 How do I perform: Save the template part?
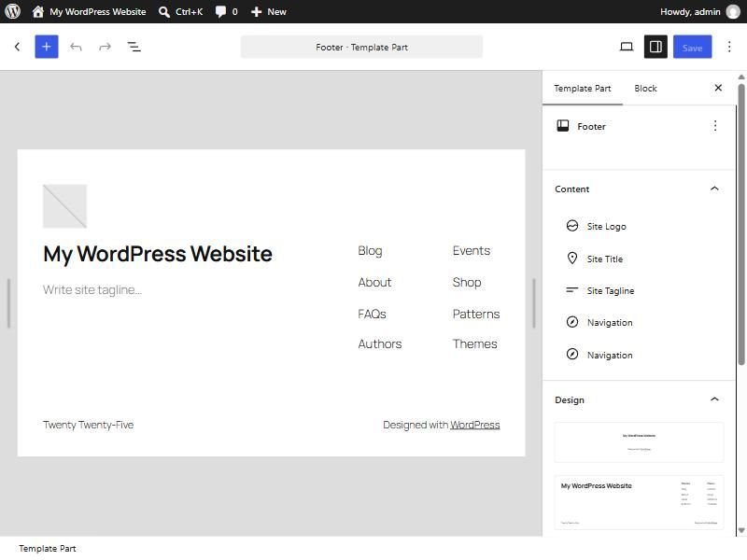tap(692, 47)
